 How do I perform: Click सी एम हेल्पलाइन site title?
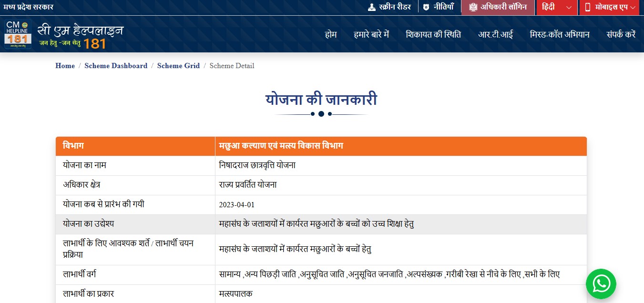[80, 30]
